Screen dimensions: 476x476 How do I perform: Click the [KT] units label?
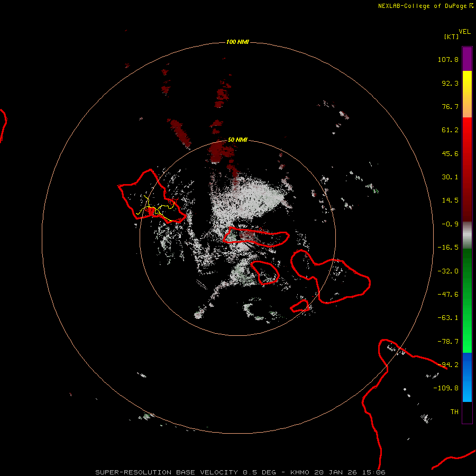click(451, 36)
